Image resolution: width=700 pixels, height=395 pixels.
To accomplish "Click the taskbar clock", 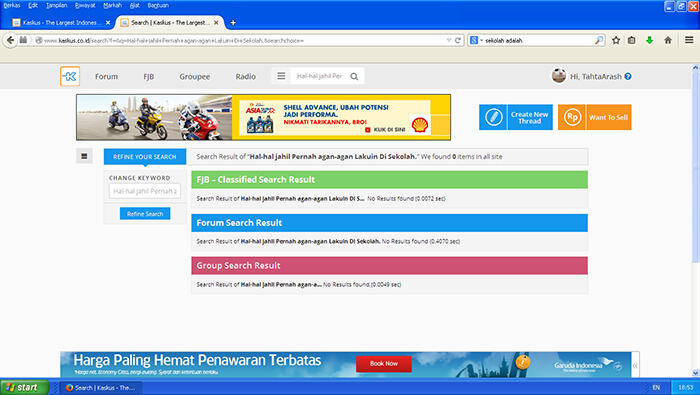I will tap(686, 387).
